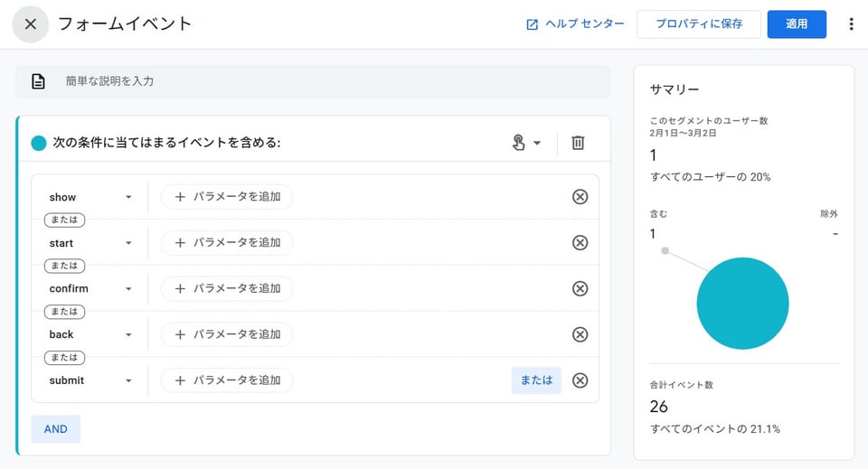Click the teal pie chart in summary
This screenshot has width=868, height=469.
[743, 304]
